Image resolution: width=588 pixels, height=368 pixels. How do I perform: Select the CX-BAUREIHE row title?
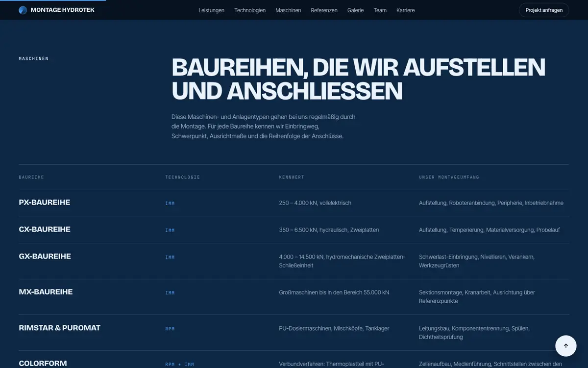(x=45, y=229)
